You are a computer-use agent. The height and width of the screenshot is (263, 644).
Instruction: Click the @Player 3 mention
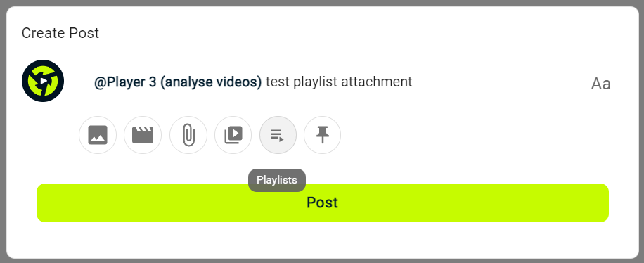tap(125, 82)
